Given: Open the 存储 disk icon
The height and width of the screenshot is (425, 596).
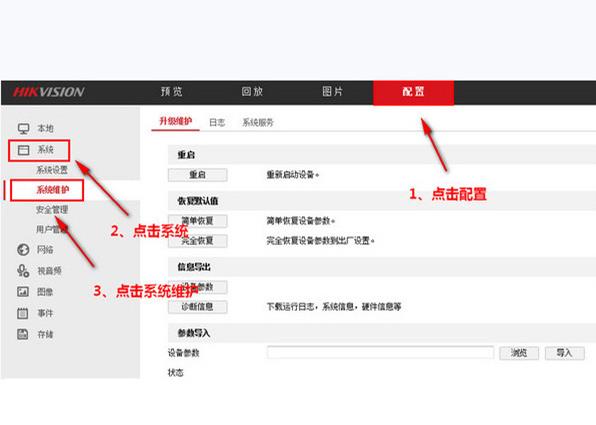Looking at the screenshot, I should tap(23, 334).
